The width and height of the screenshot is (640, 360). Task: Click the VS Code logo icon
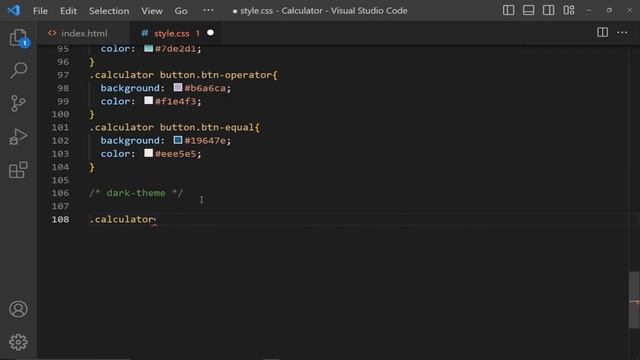(13, 10)
